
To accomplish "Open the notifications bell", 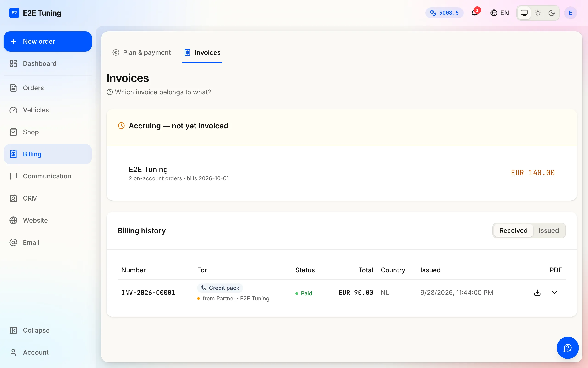I will click(x=475, y=13).
